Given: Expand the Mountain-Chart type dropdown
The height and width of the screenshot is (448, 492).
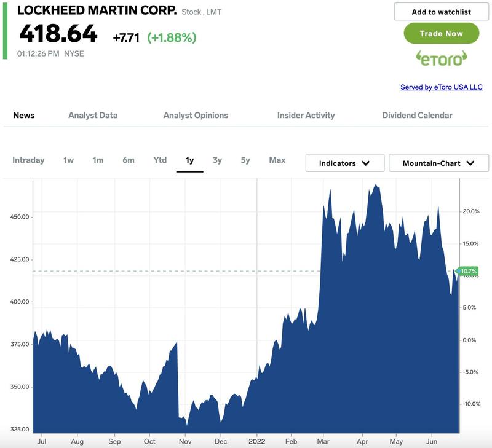Looking at the screenshot, I should click(438, 163).
